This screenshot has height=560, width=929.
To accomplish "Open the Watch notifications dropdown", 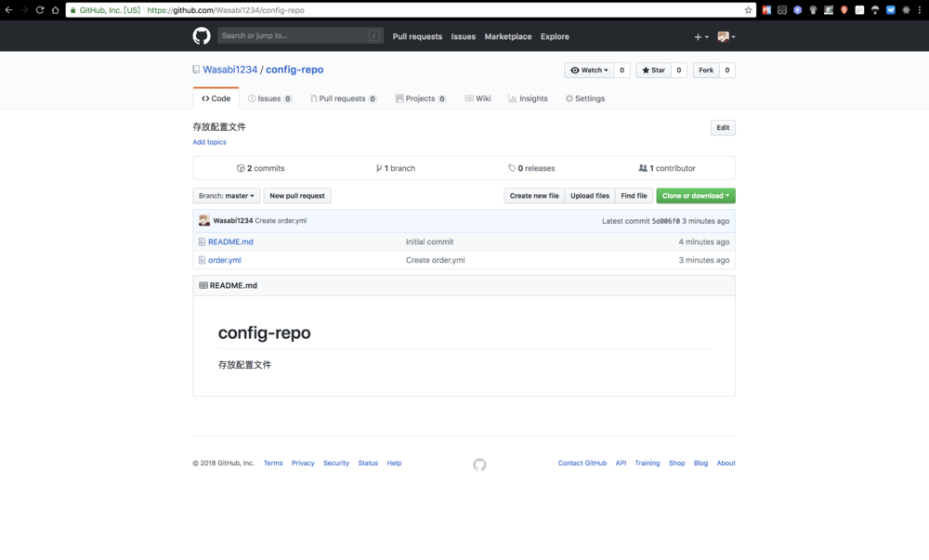I will (x=589, y=71).
